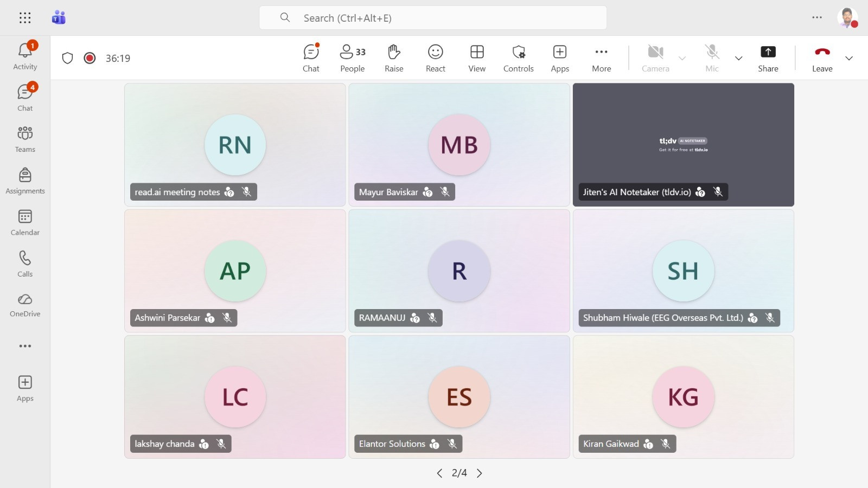The width and height of the screenshot is (868, 488).
Task: Open the React emoji picker
Action: point(435,57)
